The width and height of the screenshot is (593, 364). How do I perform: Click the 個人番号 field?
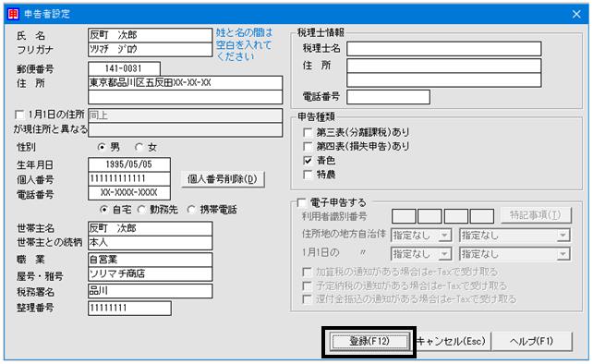click(129, 178)
